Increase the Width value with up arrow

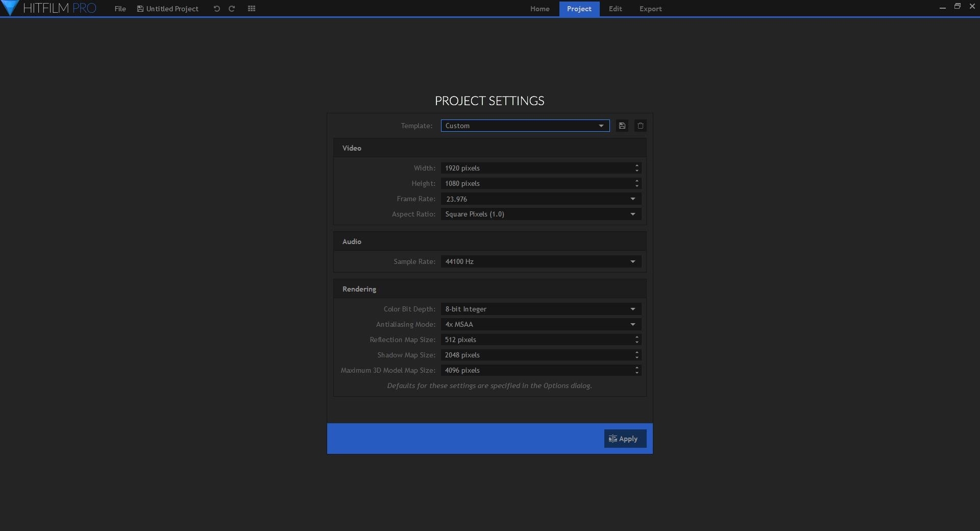click(x=637, y=165)
